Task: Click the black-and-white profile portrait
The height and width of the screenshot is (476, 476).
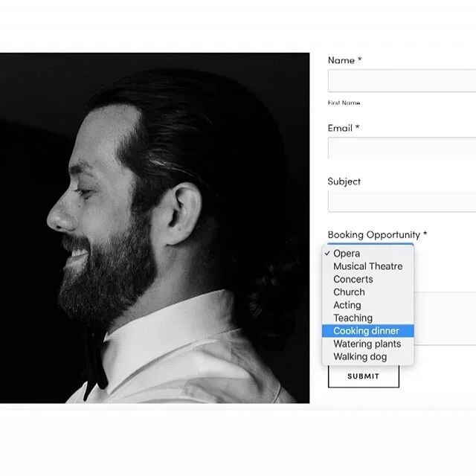Action: point(155,228)
